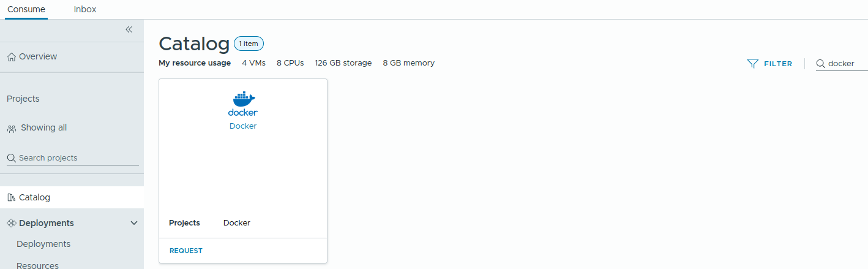Switch to the Consume tab
The height and width of the screenshot is (269, 868).
(26, 9)
